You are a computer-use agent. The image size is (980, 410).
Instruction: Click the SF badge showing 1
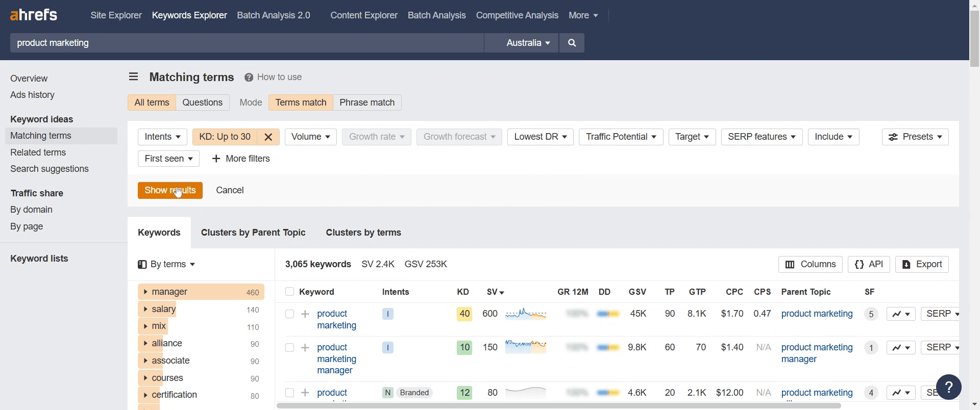871,348
